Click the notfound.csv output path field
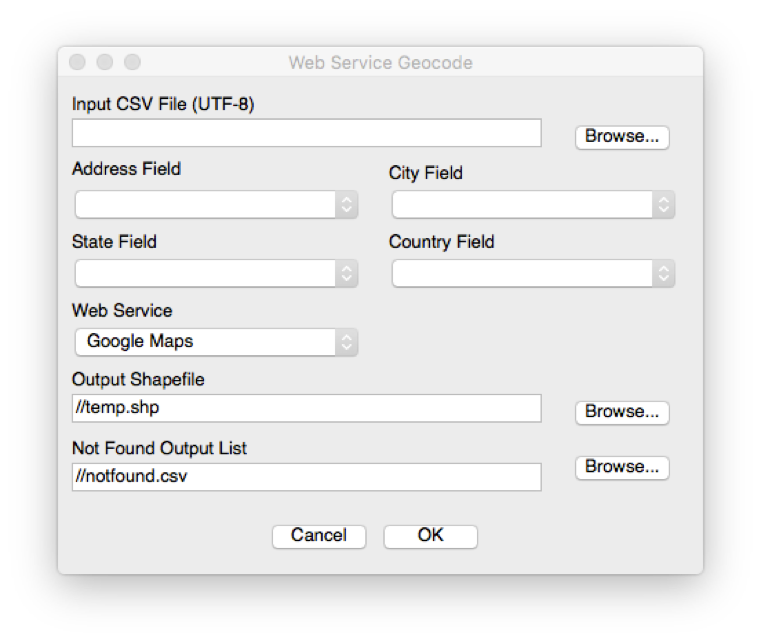This screenshot has width=761, height=643. click(306, 477)
